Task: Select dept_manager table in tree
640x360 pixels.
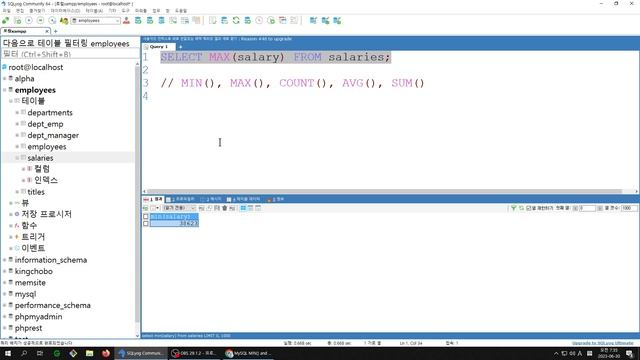Action: point(53,135)
